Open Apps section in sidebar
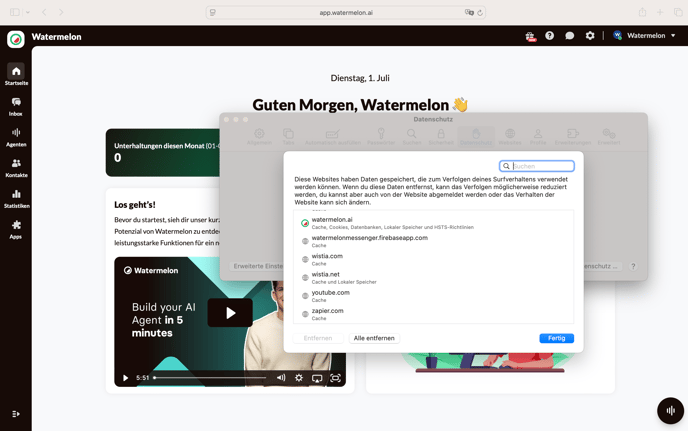Viewport: 688px width, 431px height. coord(16,230)
